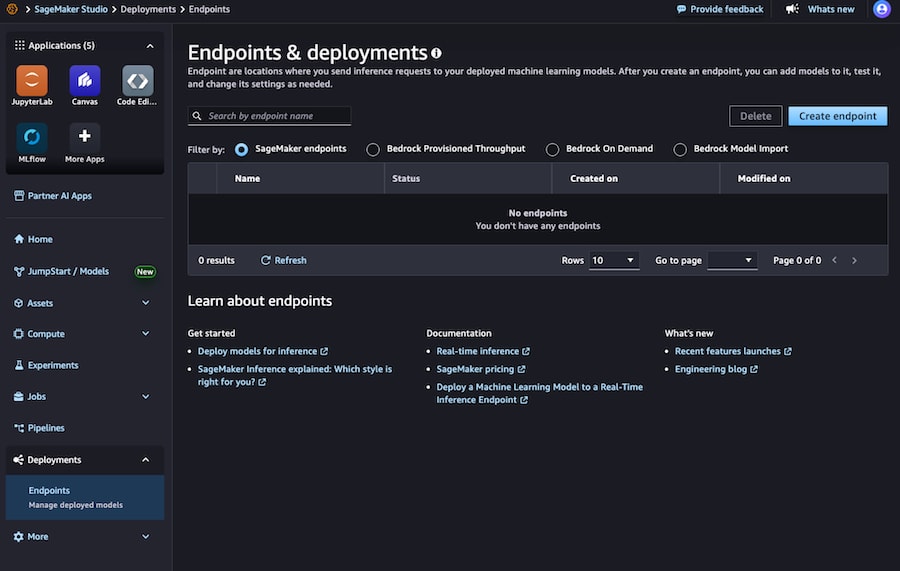Screen dimensions: 900x571
Task: Select Endpoints under Deployments
Action: [x=85, y=497]
